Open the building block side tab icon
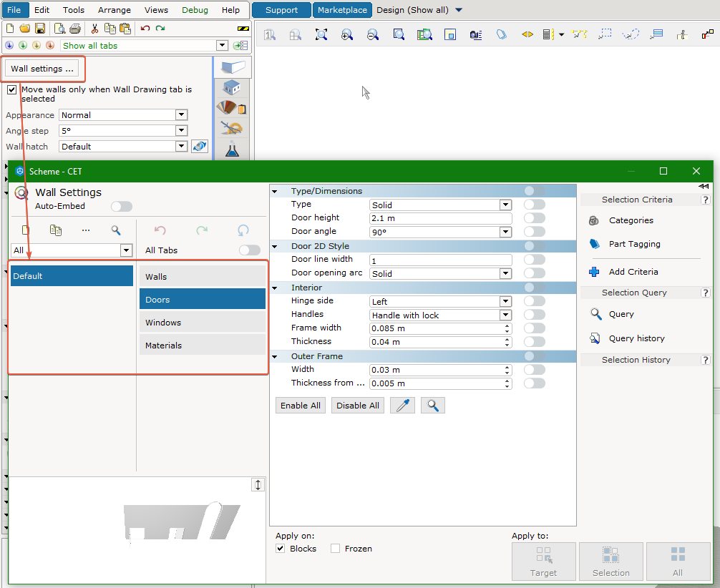720x588 pixels. (232, 87)
